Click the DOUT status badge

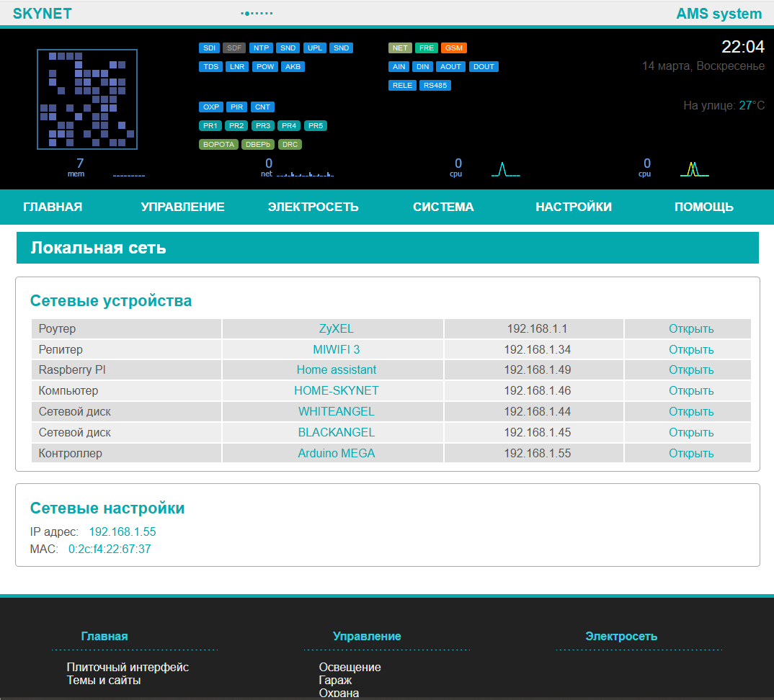point(484,67)
